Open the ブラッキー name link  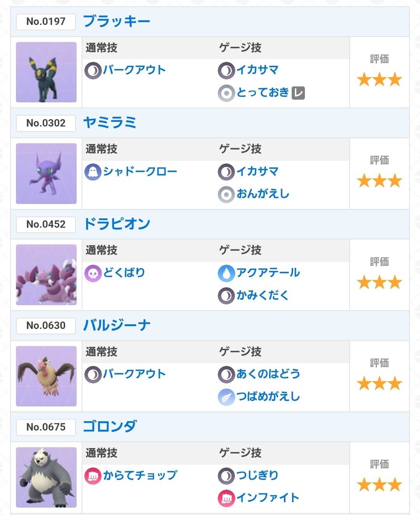coord(117,21)
